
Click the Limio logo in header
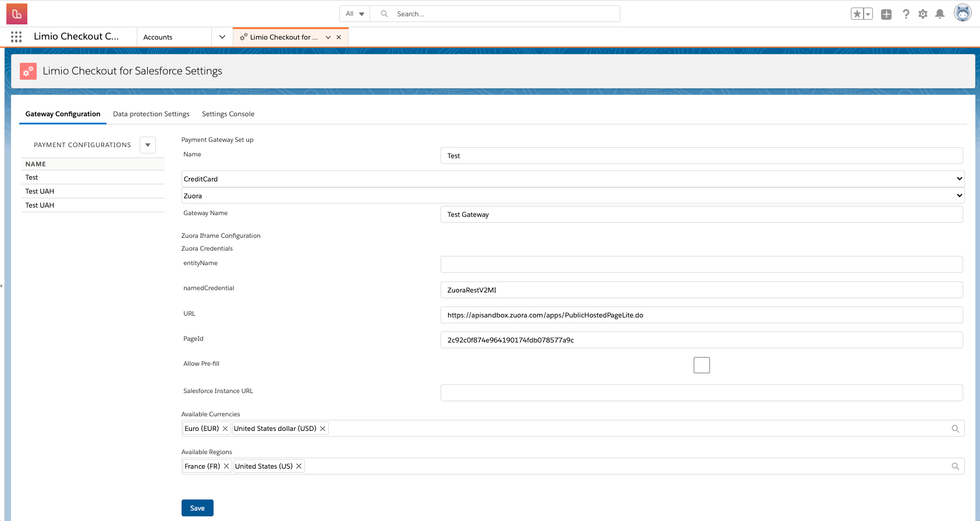click(17, 14)
